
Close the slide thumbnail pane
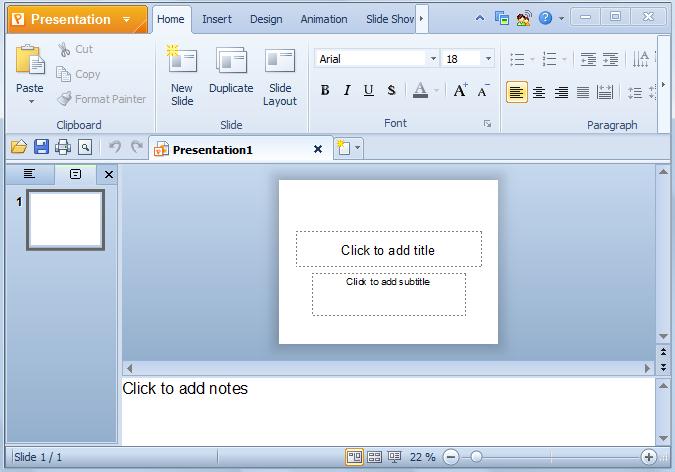coord(108,174)
